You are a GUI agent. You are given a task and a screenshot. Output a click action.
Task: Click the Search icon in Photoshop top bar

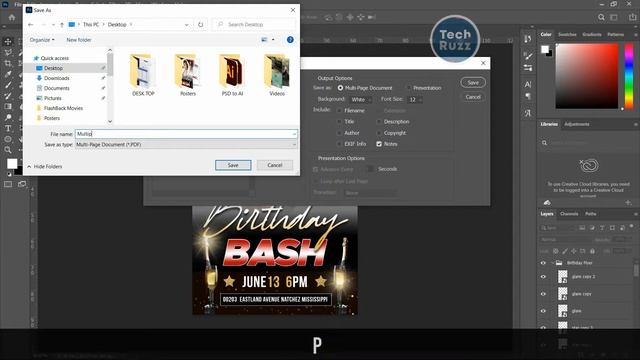pyautogui.click(x=601, y=17)
